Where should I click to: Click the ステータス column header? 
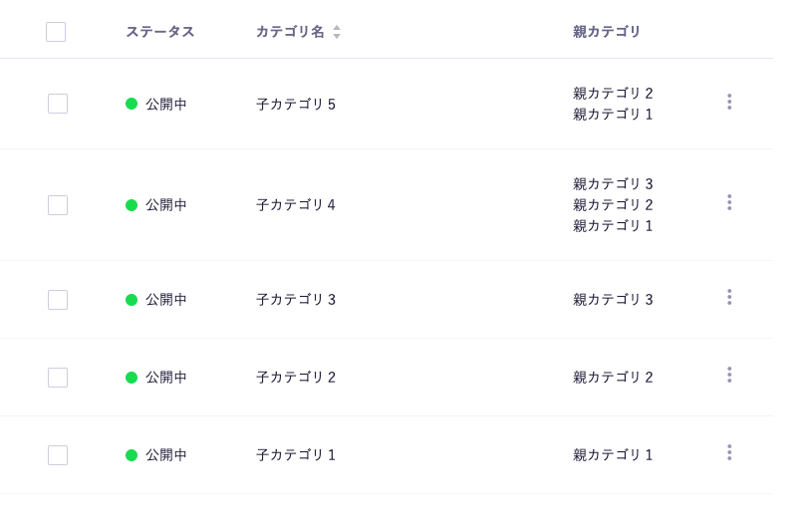[x=160, y=32]
